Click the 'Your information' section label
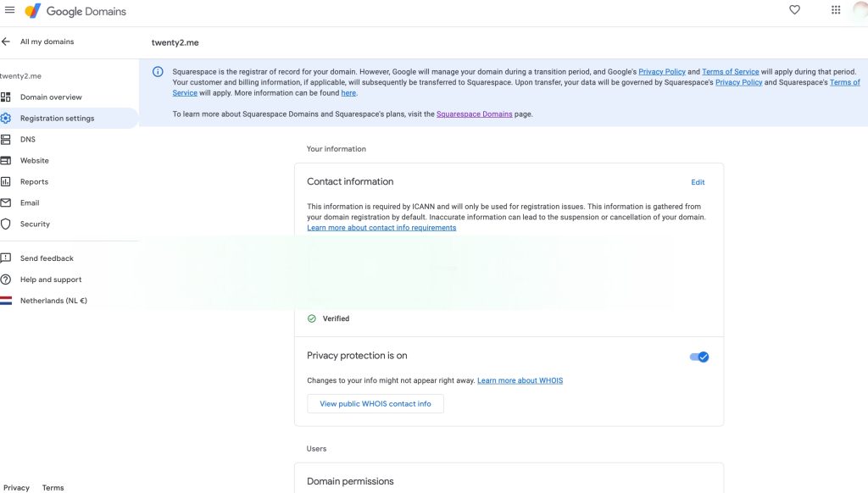The image size is (868, 493). click(x=336, y=149)
